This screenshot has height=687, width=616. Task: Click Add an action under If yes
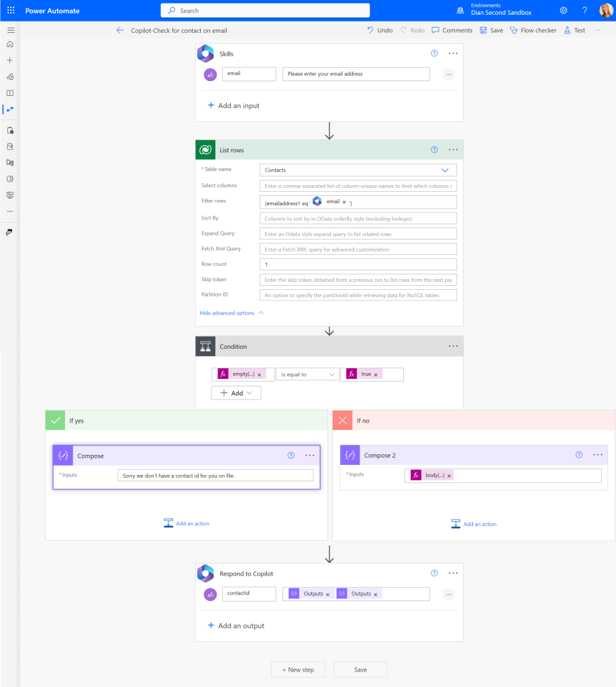187,523
